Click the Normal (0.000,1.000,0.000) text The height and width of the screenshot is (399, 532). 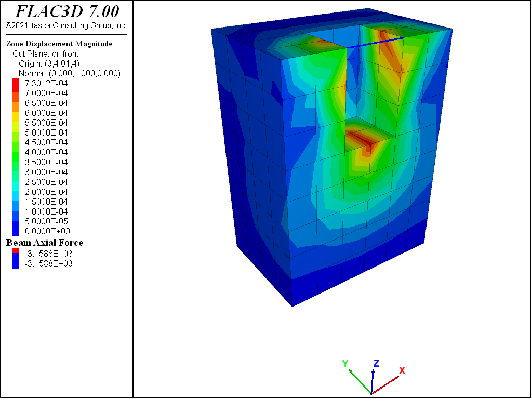coord(70,73)
